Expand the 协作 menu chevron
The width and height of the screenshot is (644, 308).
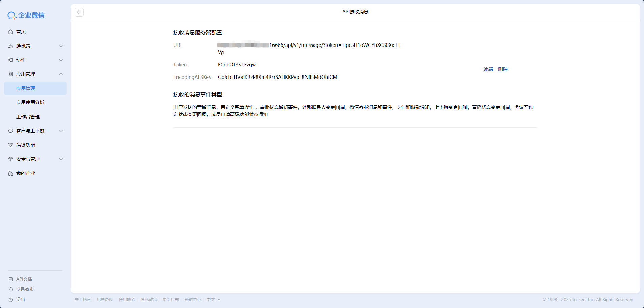pos(61,60)
